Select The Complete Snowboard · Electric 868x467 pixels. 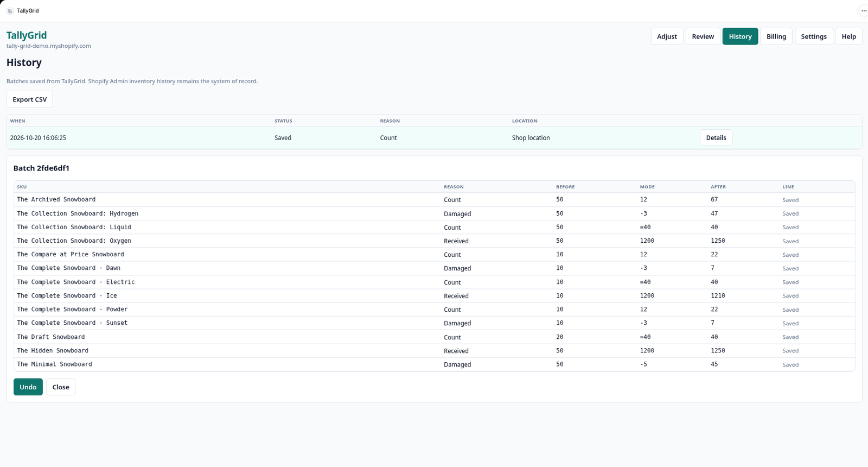tap(76, 282)
